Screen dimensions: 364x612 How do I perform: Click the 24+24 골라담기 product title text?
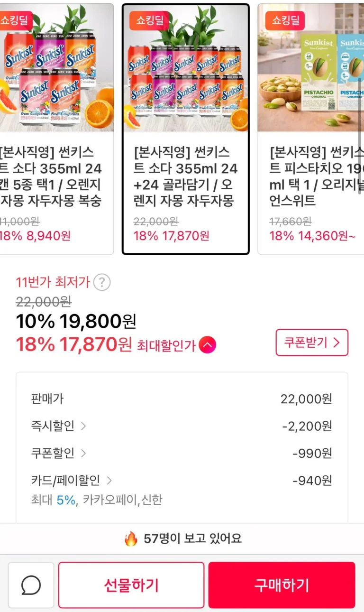[186, 176]
